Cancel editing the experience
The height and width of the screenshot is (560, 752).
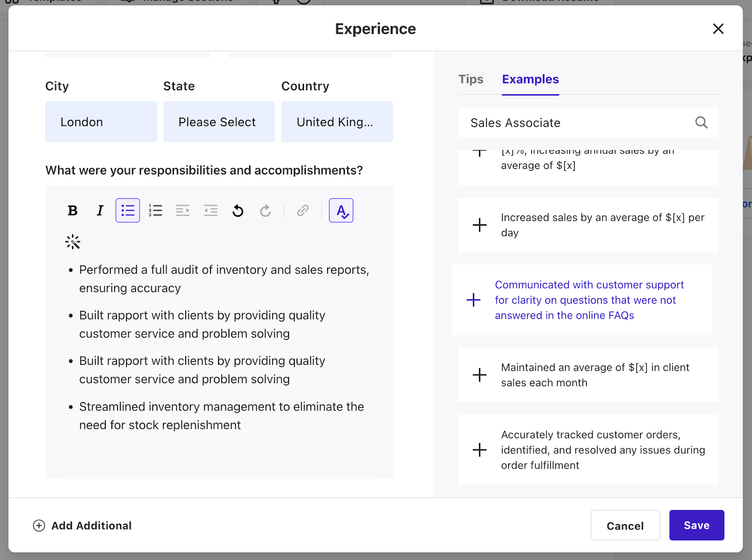click(625, 526)
